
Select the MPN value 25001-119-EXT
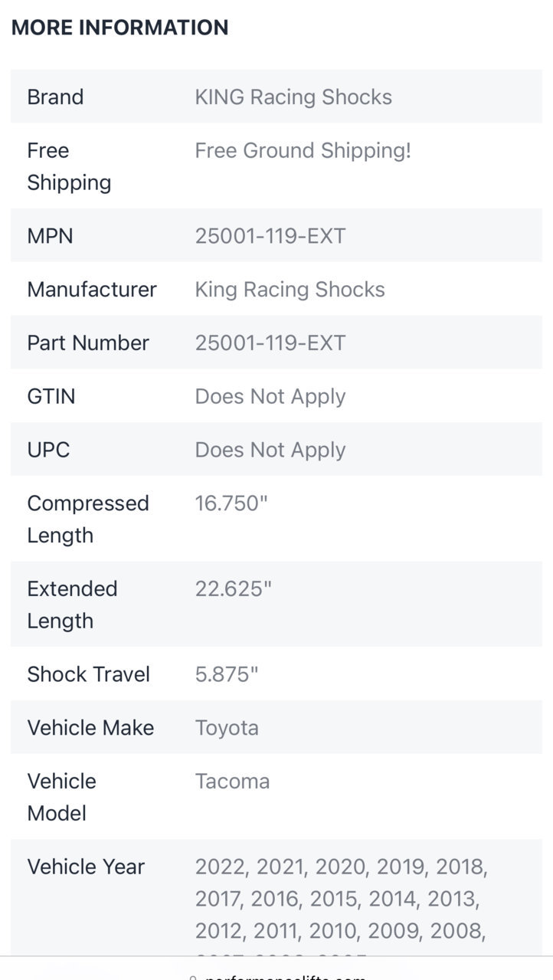click(x=270, y=236)
